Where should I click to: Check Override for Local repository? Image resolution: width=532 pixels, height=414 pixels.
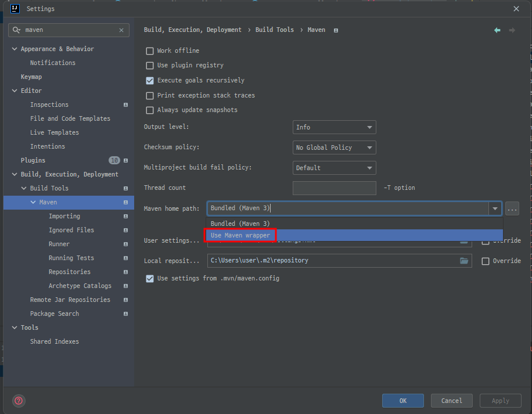tap(486, 261)
